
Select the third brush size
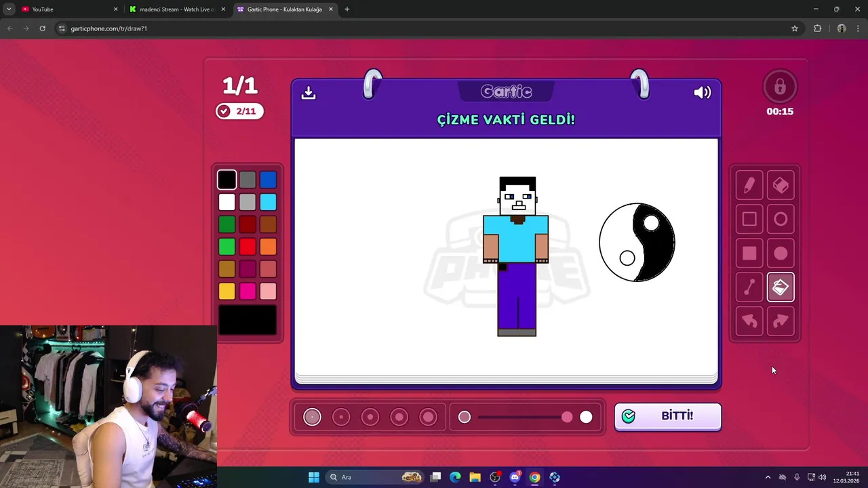(x=370, y=417)
